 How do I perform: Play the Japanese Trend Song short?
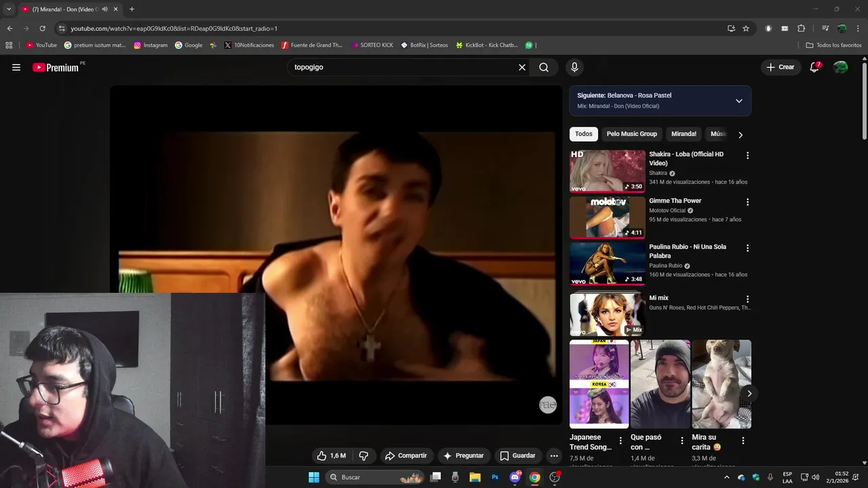tap(599, 384)
